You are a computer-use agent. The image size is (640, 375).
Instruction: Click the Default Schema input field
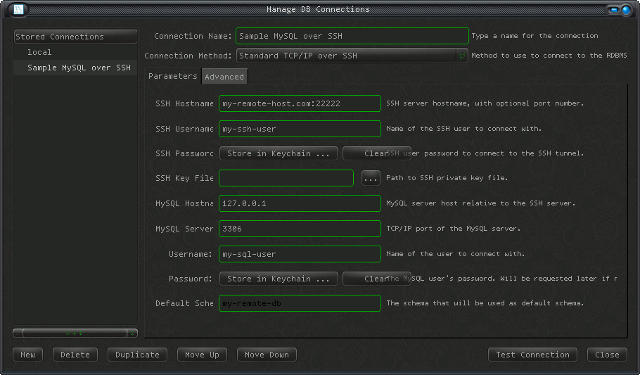(x=300, y=303)
